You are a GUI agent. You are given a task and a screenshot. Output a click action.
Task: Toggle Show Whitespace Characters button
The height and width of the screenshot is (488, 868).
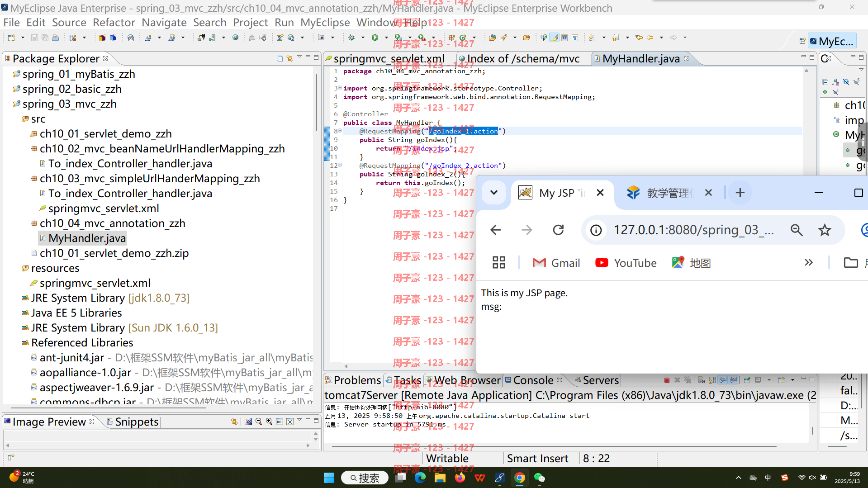click(575, 38)
